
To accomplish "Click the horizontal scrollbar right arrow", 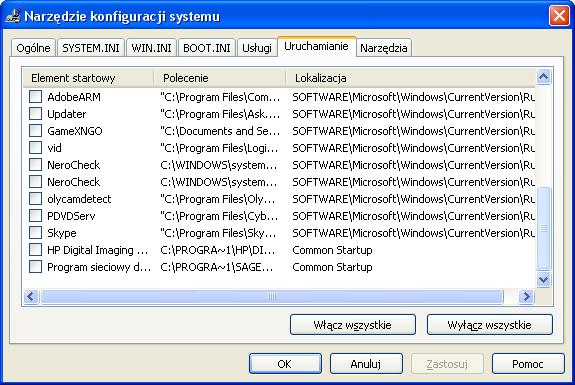I will tap(526, 296).
